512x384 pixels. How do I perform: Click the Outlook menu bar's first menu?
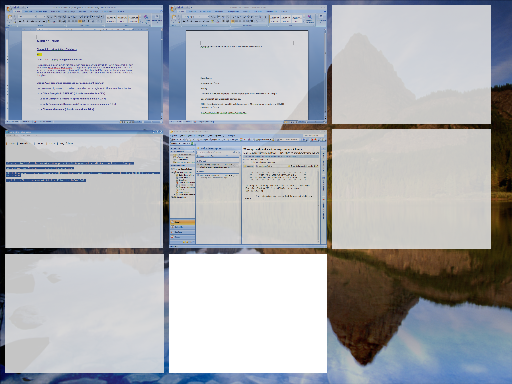pos(174,136)
